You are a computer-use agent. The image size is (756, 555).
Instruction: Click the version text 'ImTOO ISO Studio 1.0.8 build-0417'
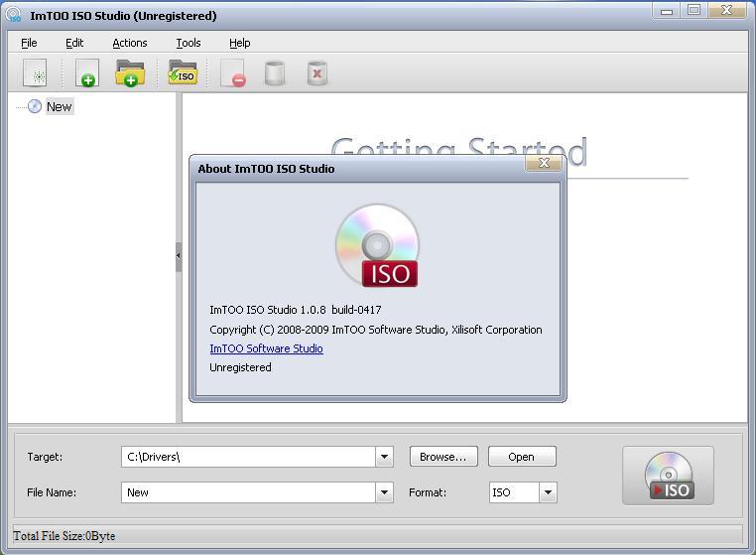(x=295, y=310)
